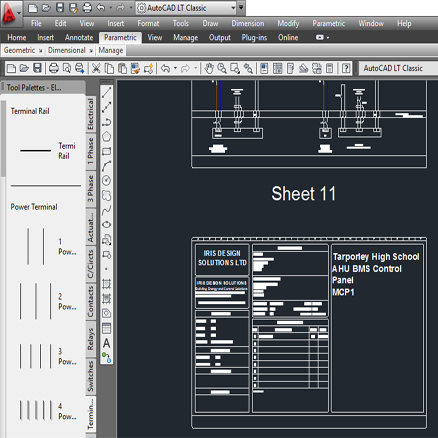This screenshot has height=438, width=438.
Task: Select the Revision Cloud tool
Action: 106,195
